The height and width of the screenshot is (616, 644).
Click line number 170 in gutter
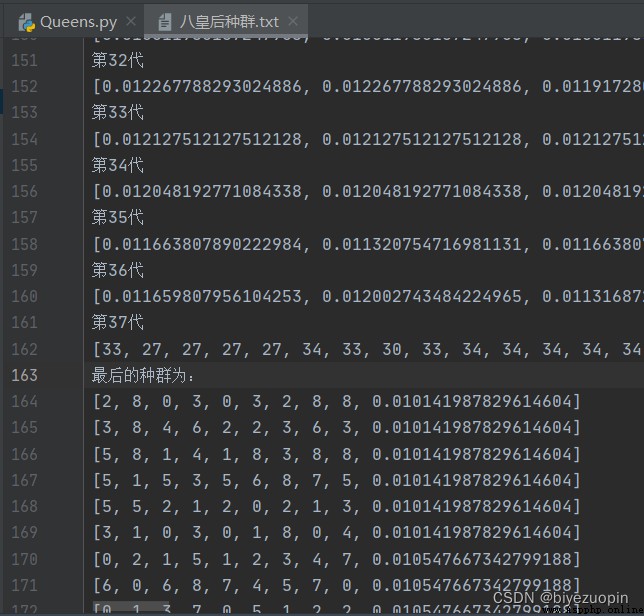(24, 559)
